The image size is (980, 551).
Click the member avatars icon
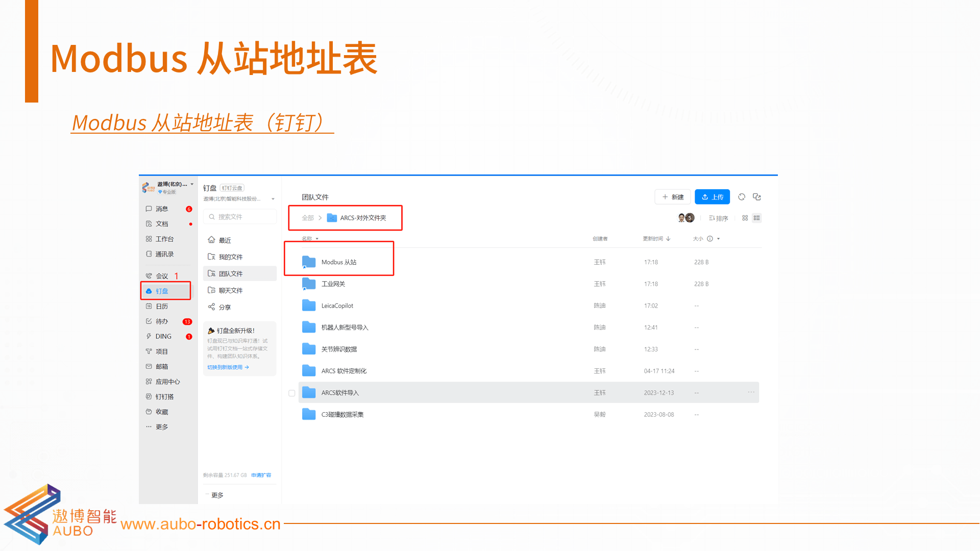pyautogui.click(x=686, y=218)
